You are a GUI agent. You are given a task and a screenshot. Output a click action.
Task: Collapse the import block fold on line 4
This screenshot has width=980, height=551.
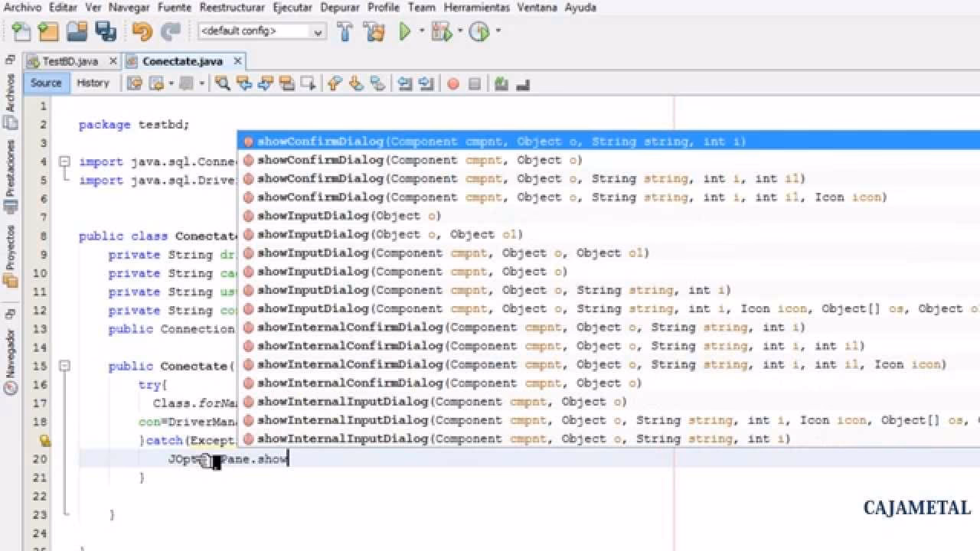(64, 161)
